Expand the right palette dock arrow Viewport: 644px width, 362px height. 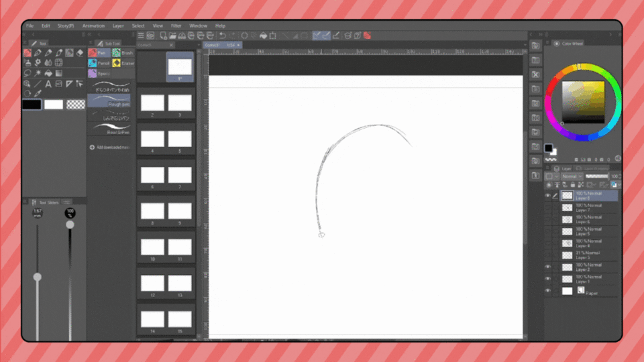point(610,34)
